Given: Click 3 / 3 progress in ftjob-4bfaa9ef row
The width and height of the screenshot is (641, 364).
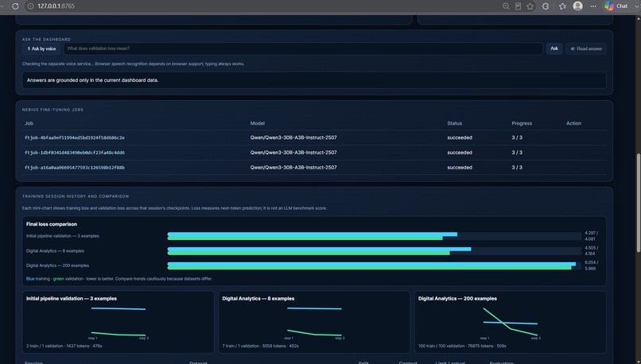Looking at the screenshot, I should [517, 137].
